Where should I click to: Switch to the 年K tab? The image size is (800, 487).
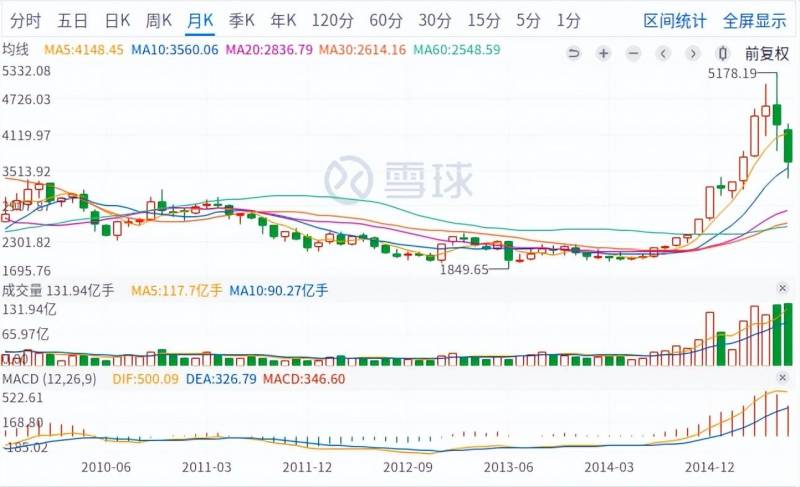pos(283,21)
